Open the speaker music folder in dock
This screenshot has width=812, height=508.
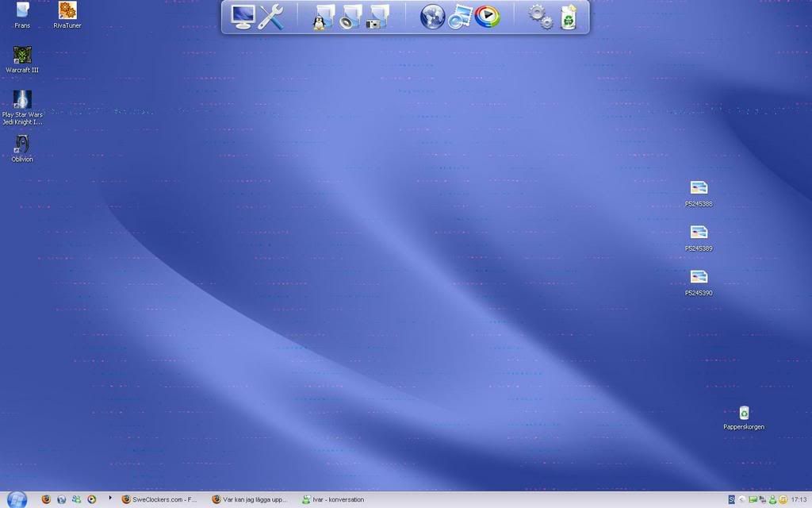click(350, 17)
